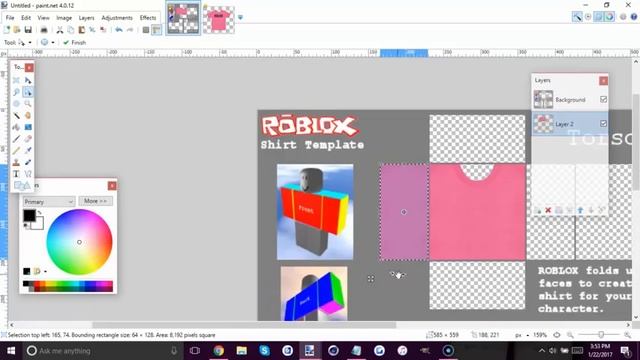Show hidden system tray icons
Viewport: 640px width, 360px height.
(x=542, y=351)
